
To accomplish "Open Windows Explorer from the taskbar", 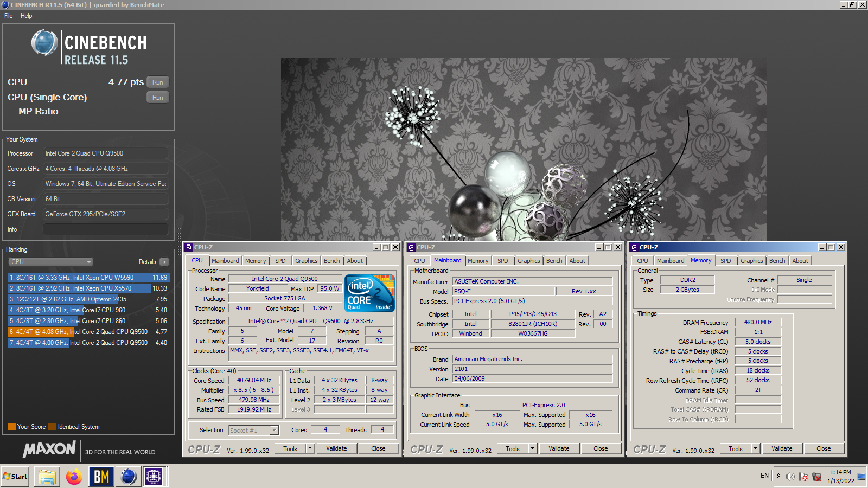I will pyautogui.click(x=47, y=477).
